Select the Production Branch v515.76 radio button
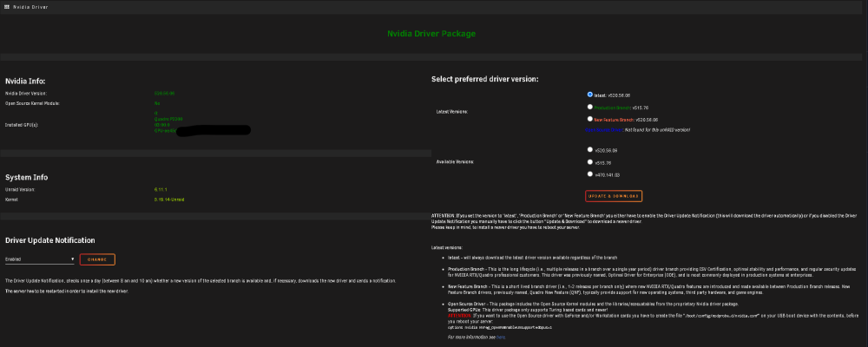Image resolution: width=868 pixels, height=347 pixels. (590, 107)
